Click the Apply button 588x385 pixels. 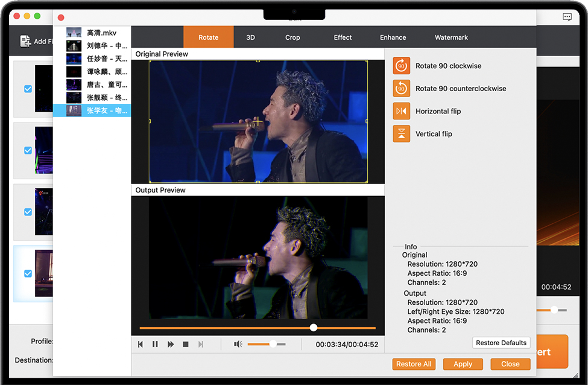[x=463, y=364]
